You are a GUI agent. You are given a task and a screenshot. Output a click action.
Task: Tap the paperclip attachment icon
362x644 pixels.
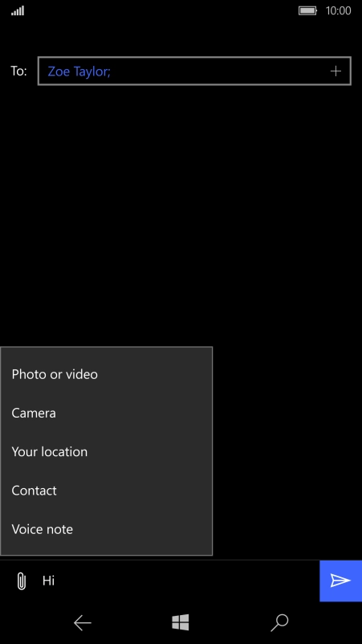point(22,581)
